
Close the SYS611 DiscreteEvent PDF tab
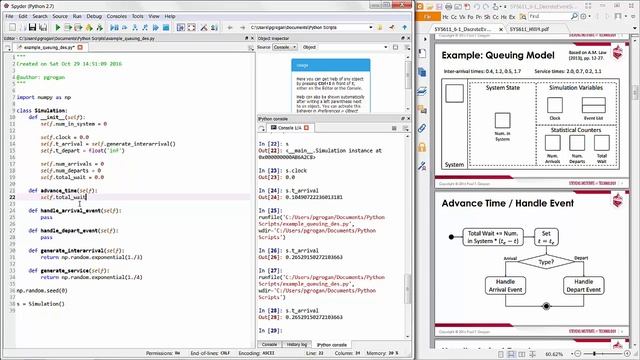point(501,29)
